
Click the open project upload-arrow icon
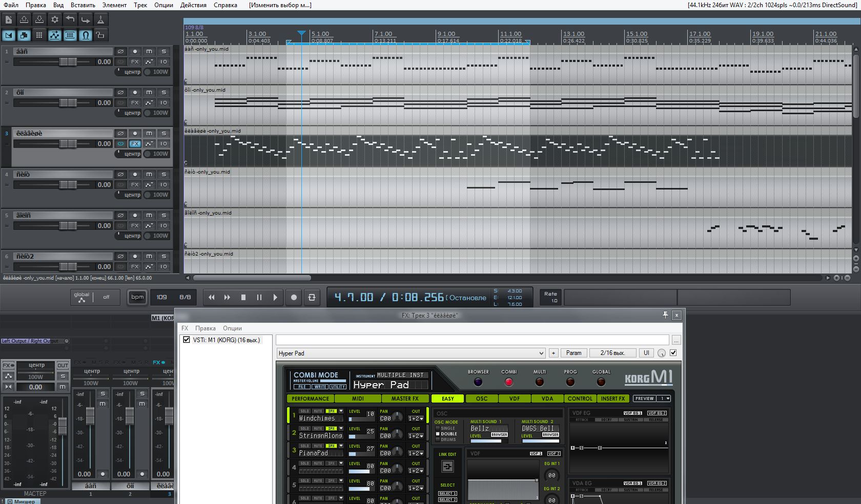(x=24, y=20)
